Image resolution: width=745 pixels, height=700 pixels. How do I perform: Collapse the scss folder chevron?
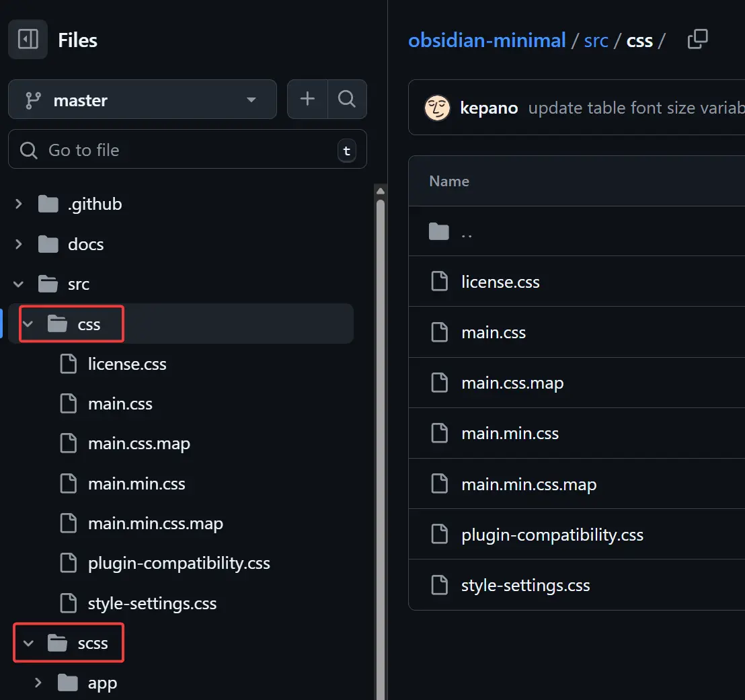pos(28,643)
